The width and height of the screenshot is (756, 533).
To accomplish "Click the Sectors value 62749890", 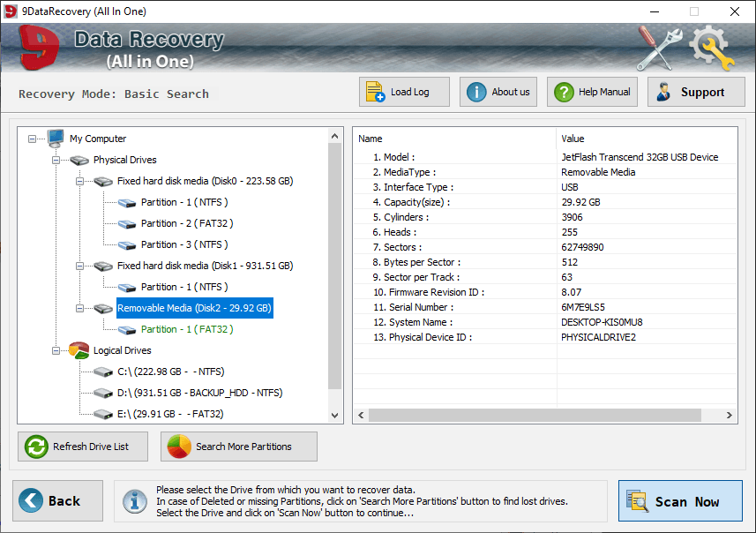I will click(x=582, y=247).
